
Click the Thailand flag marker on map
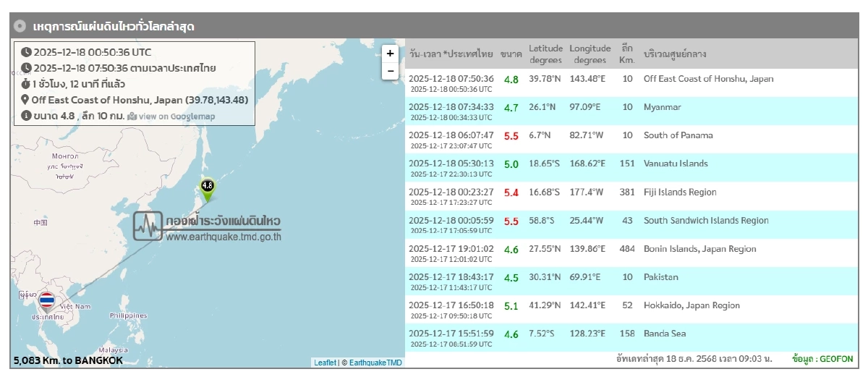tap(47, 300)
